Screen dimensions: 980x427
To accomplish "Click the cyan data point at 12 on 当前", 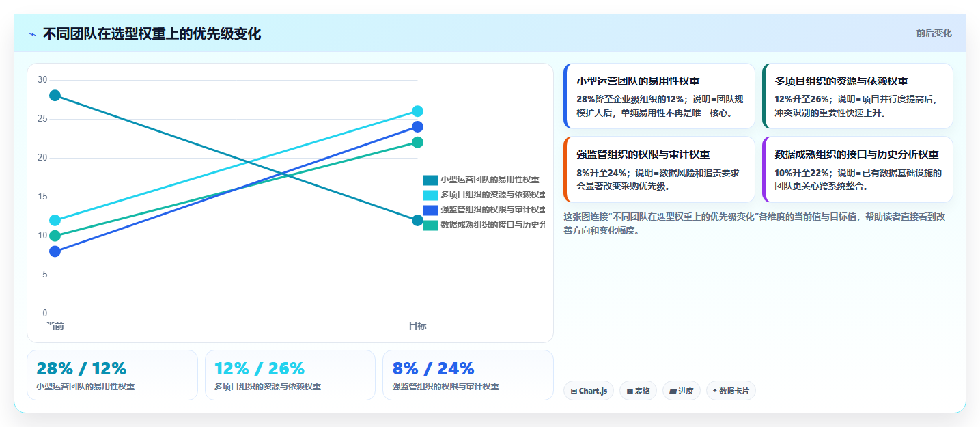I will click(55, 220).
